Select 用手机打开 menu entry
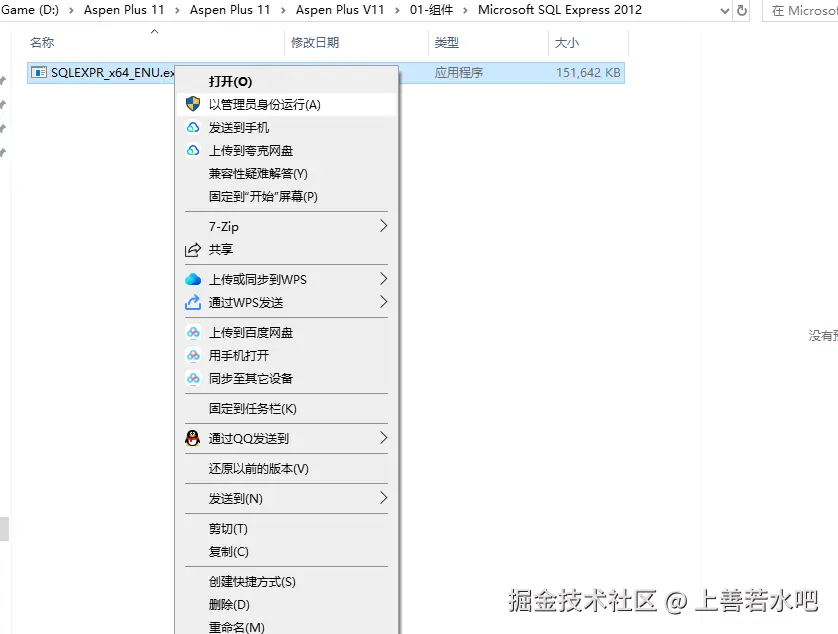The width and height of the screenshot is (838, 634). (x=286, y=355)
